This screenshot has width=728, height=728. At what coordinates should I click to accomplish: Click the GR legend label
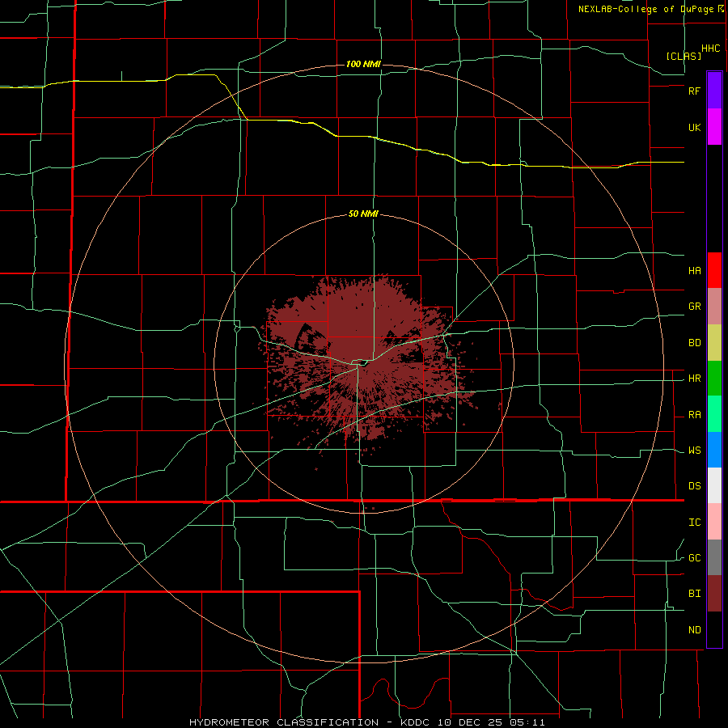click(694, 307)
